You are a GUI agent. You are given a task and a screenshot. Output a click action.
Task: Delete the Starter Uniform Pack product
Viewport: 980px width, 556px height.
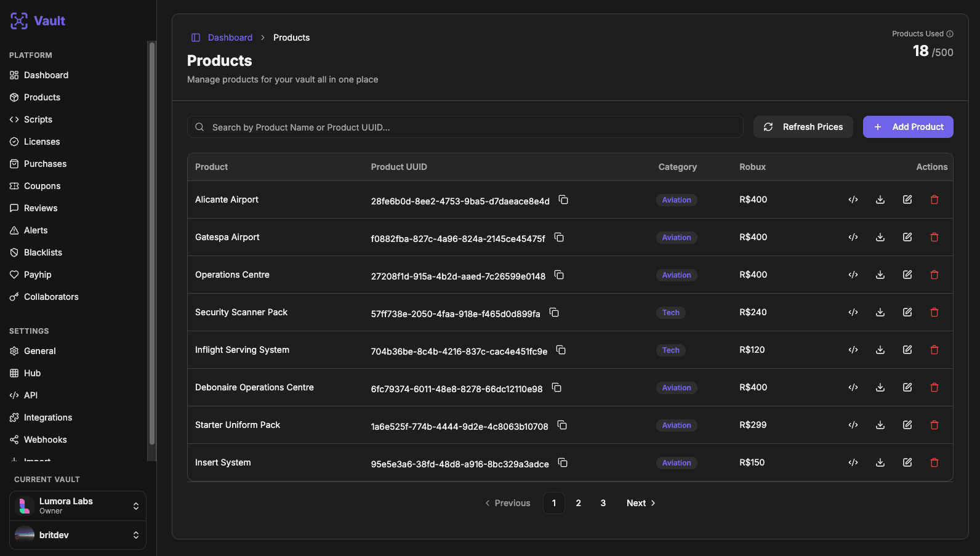[x=934, y=425]
